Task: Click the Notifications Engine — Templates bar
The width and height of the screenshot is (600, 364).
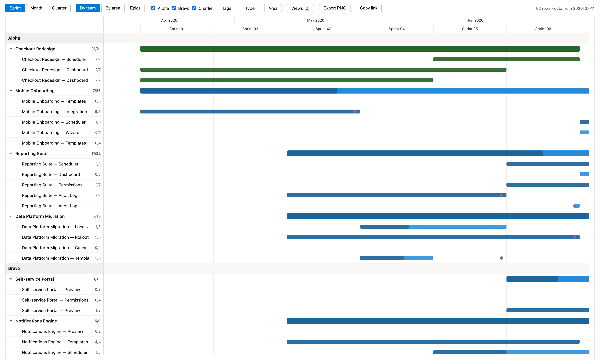Action: pos(433,342)
